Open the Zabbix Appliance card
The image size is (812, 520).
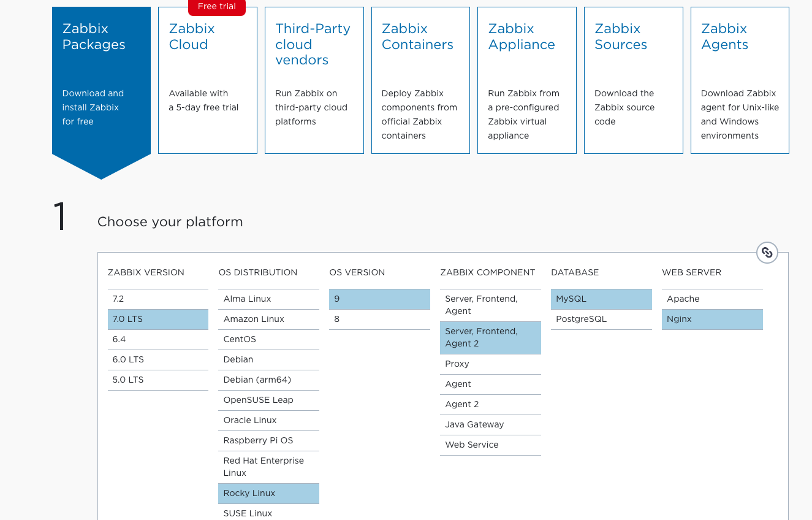coord(527,80)
